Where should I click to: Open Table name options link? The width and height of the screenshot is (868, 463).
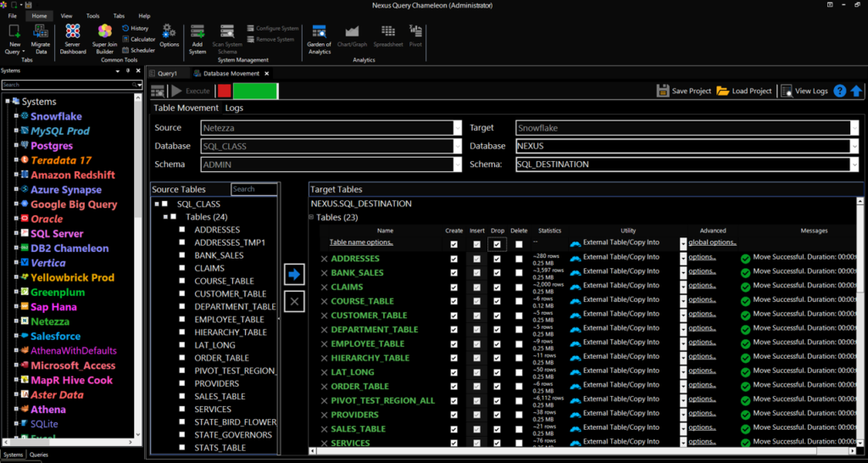click(x=361, y=242)
